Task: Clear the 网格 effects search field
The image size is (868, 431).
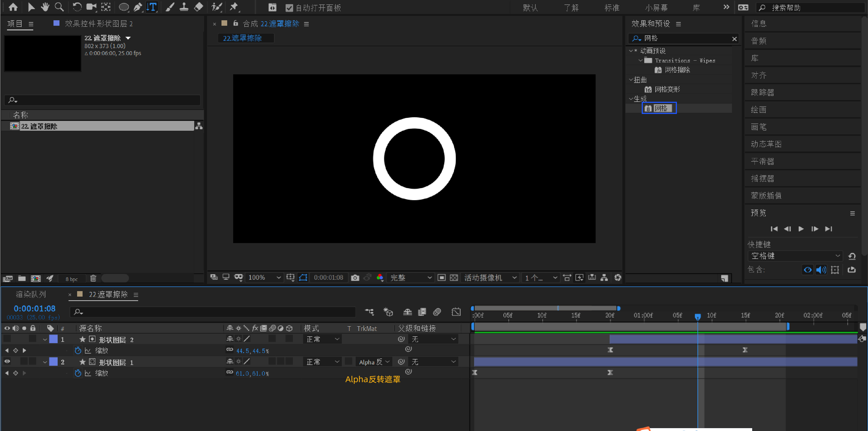Action: [734, 39]
